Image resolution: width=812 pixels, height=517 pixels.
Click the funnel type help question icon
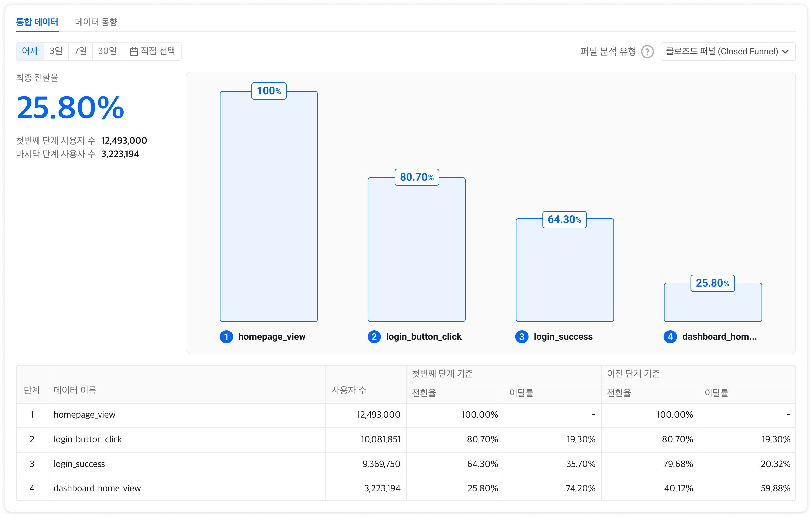tap(647, 52)
